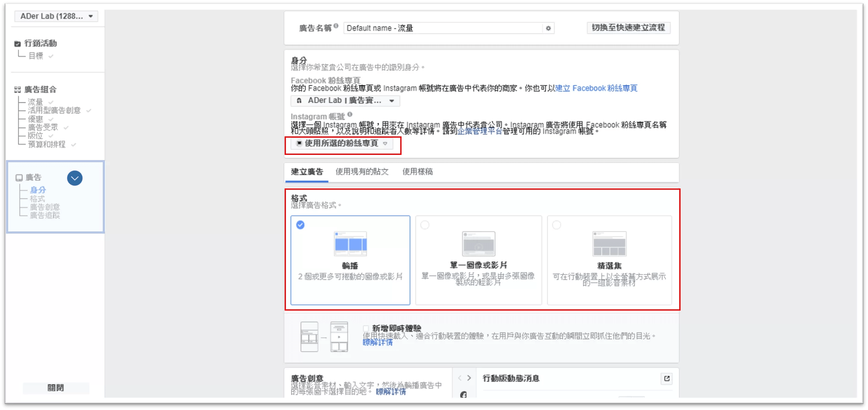Expand the Facebook 粉絲專頁 selector dropdown
Screen dimensions: 868x410
[392, 101]
